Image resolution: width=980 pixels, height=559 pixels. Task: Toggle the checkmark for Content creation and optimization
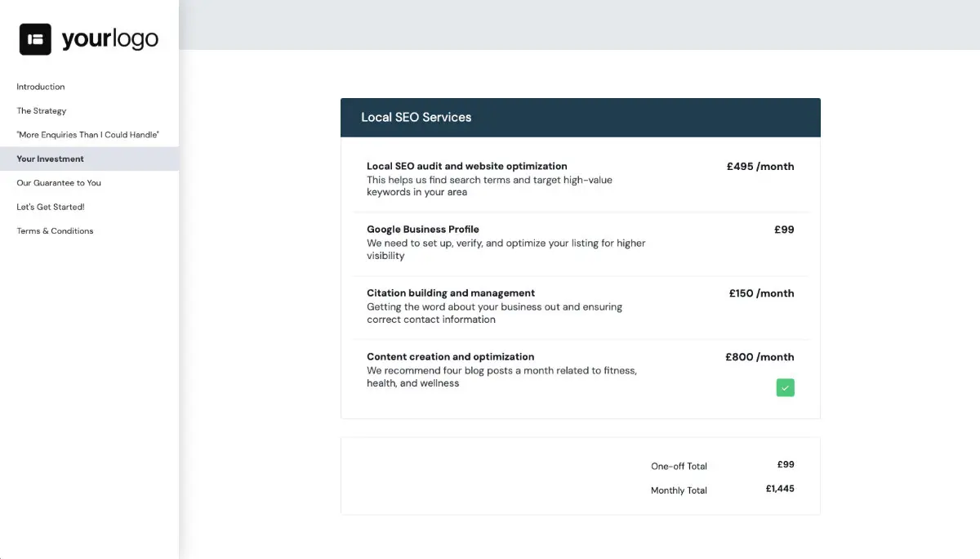785,387
